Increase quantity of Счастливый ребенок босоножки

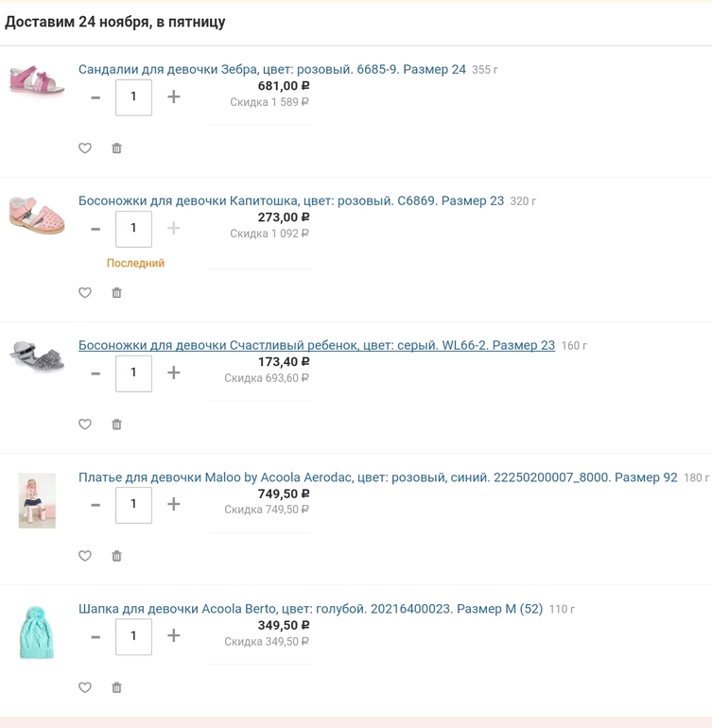pos(173,373)
